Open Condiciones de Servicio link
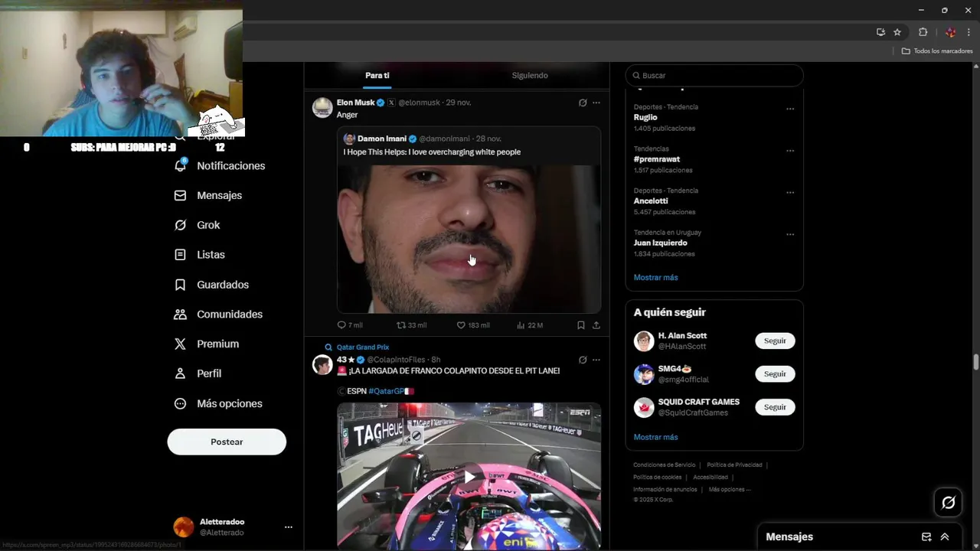Screen dimensions: 980x551 [665, 465]
